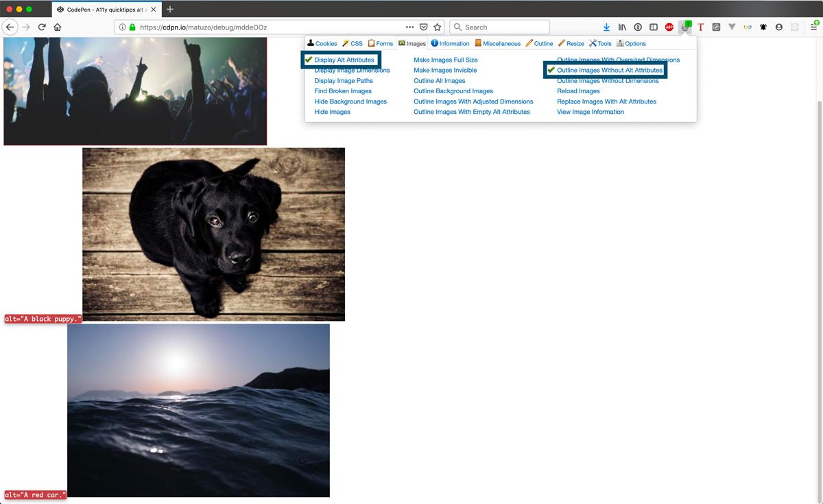Screen dimensions: 823x504
Task: Toggle the sidebar view
Action: click(x=654, y=27)
